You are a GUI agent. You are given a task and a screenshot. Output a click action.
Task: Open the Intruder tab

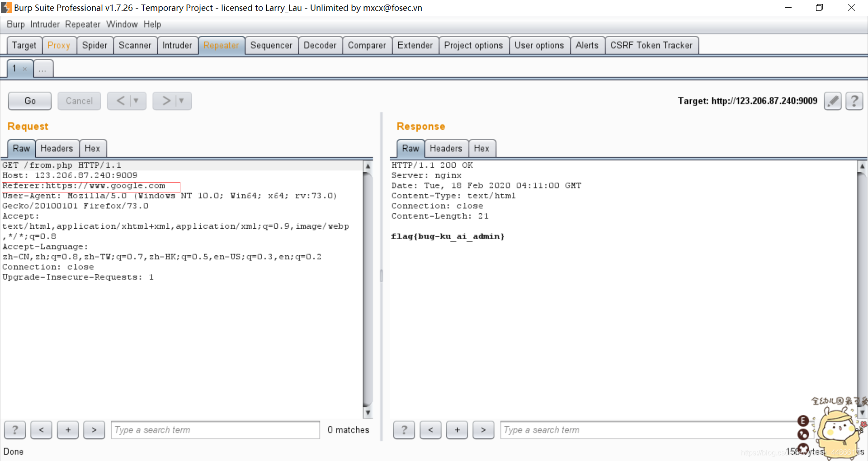(177, 45)
